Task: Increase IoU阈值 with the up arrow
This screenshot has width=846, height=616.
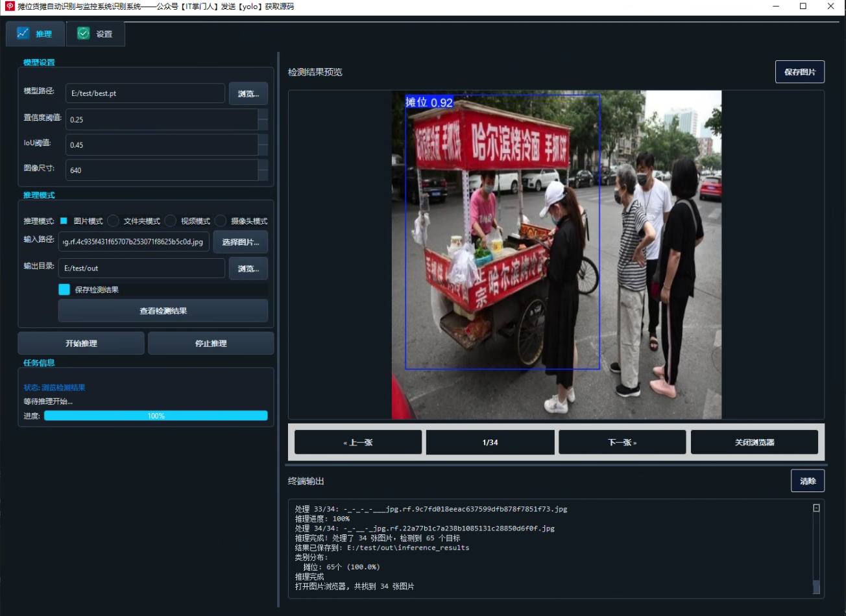Action: pyautogui.click(x=263, y=139)
